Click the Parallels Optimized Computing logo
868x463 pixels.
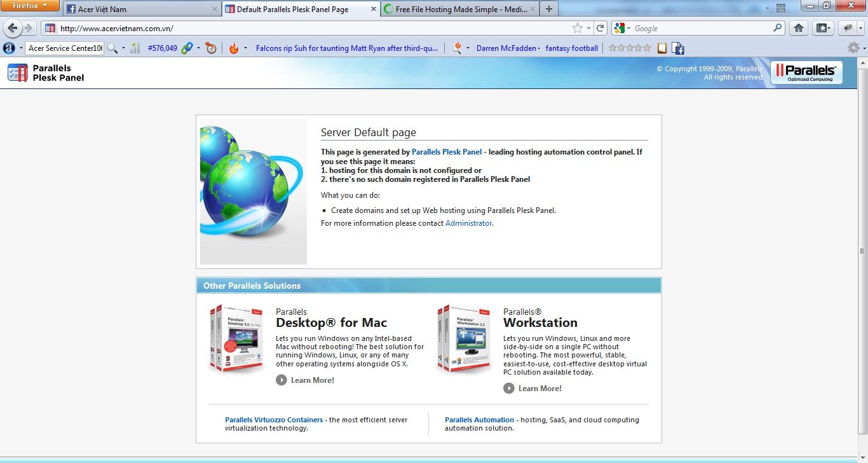click(806, 73)
